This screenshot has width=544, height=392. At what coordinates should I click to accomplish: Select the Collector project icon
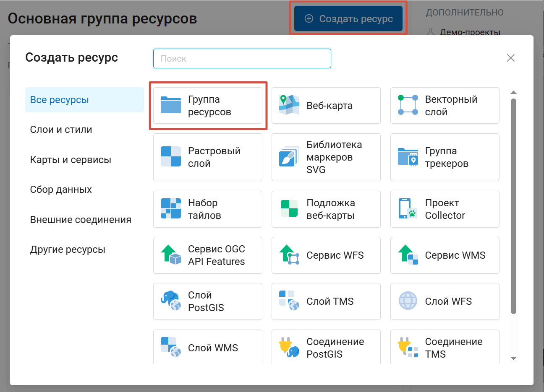(x=408, y=209)
